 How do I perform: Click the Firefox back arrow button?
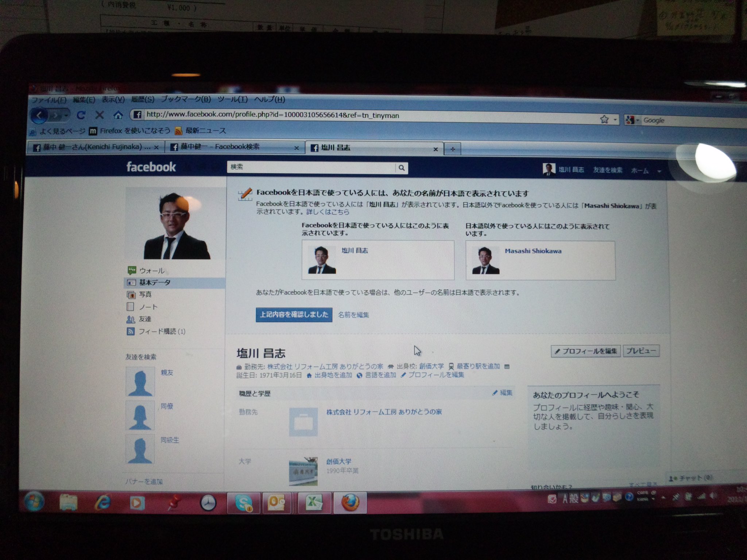39,116
